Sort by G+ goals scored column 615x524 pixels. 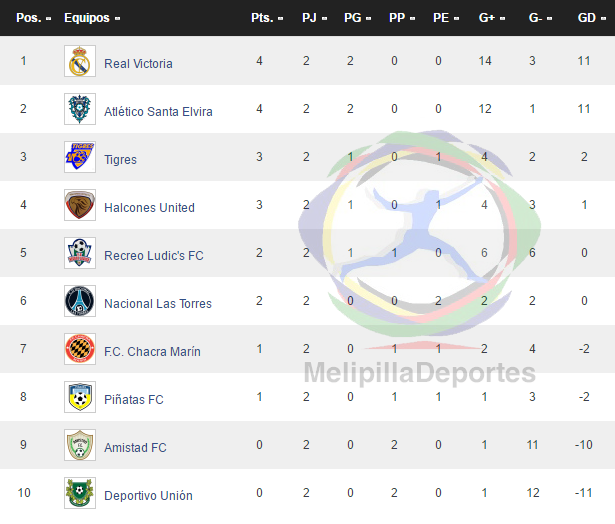pos(492,18)
